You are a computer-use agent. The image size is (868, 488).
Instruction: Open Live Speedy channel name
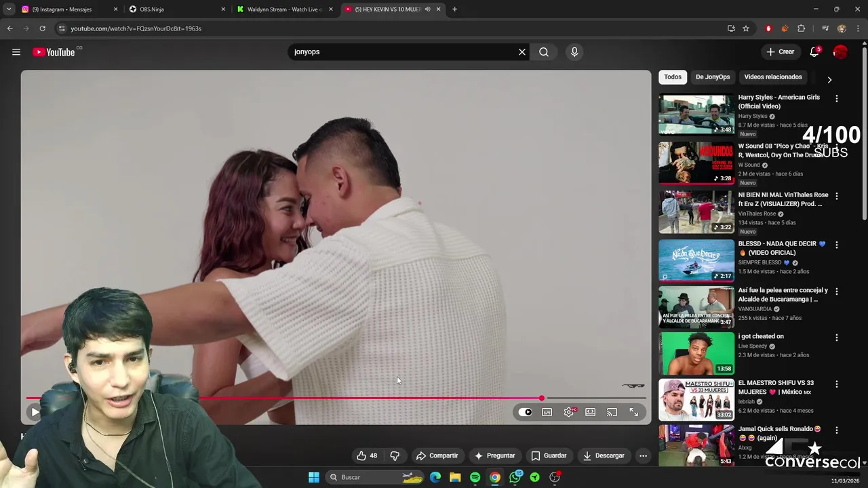click(x=753, y=346)
